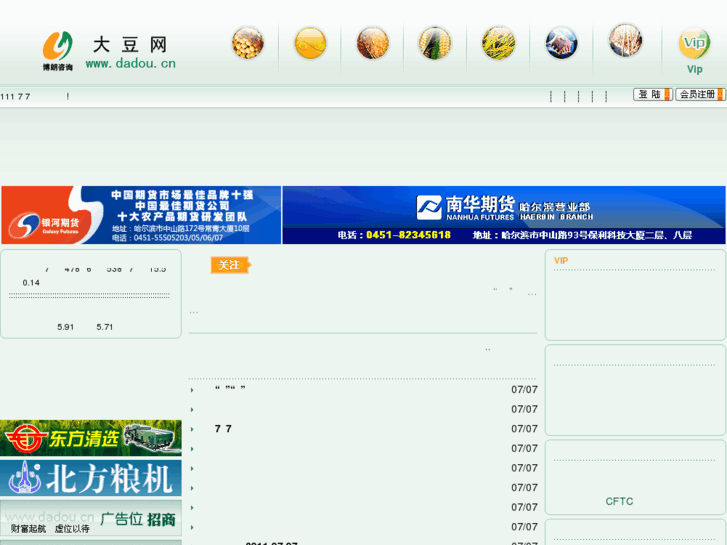Click the orange-green 博朗咨询 logo
Image resolution: width=727 pixels, height=545 pixels.
coord(58,50)
